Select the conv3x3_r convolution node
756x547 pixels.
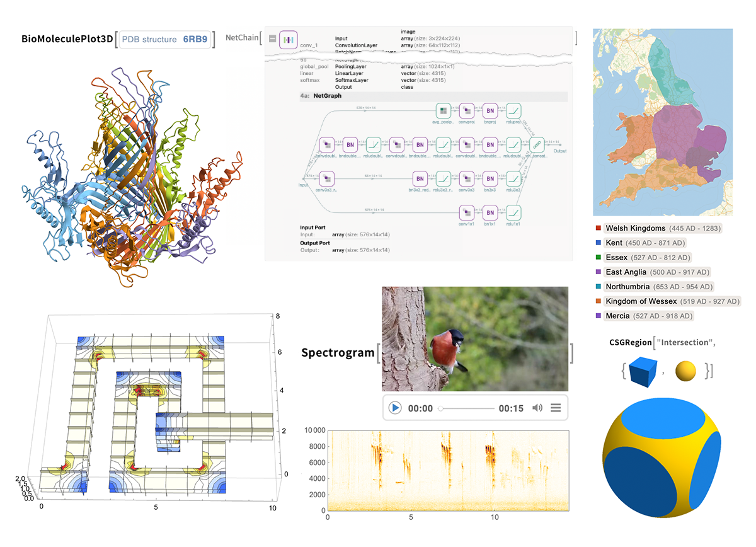tap(326, 178)
